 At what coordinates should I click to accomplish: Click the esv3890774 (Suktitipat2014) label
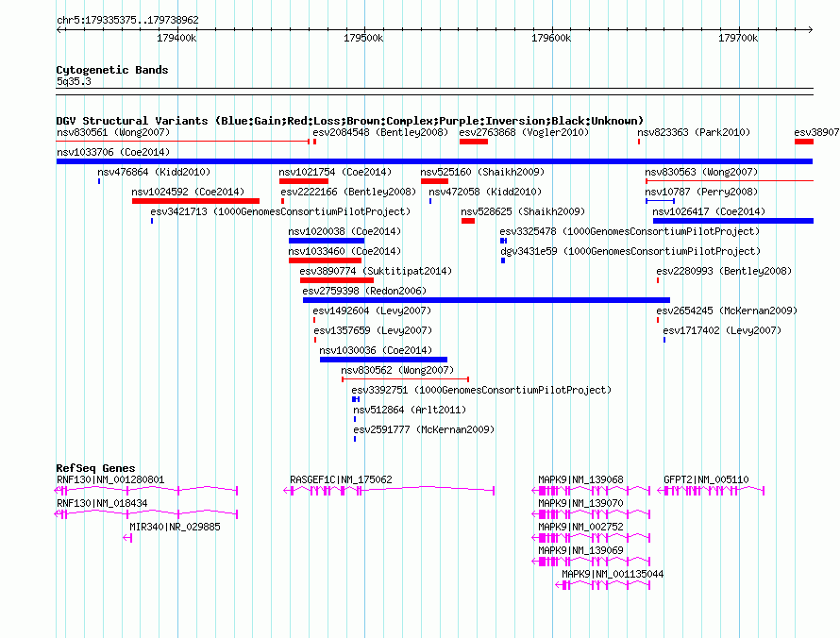click(376, 271)
